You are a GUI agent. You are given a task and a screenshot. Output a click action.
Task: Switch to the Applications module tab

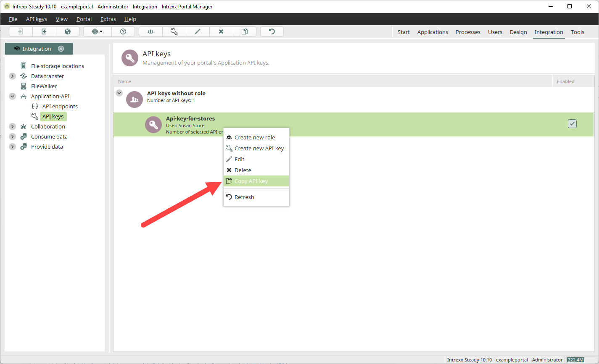(433, 32)
